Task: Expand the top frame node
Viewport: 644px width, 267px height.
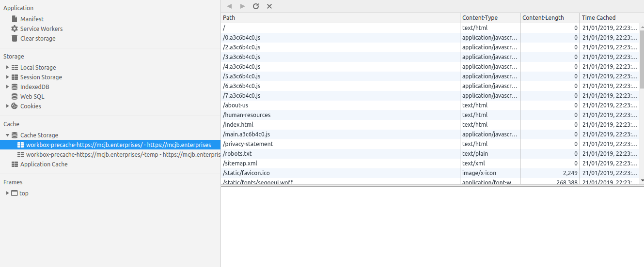Action: (7, 193)
